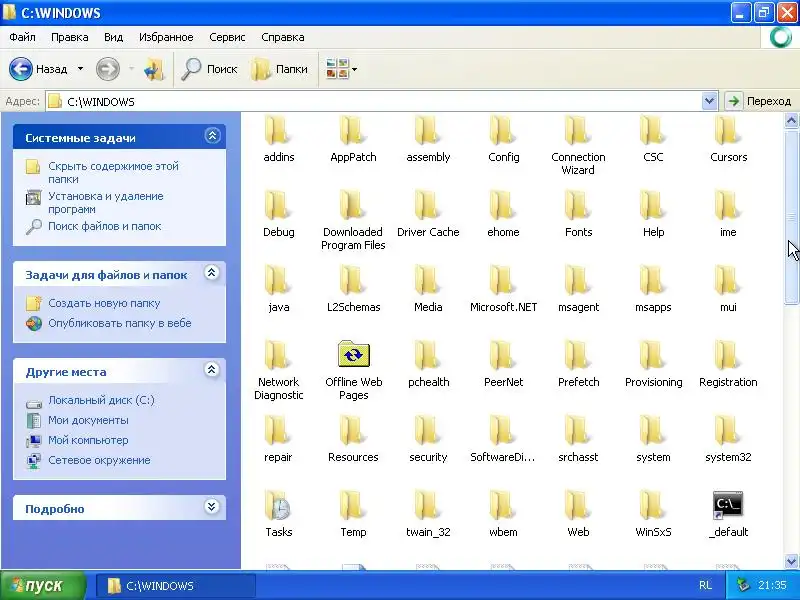Image resolution: width=800 pixels, height=600 pixels.
Task: Collapse the Другие места panel
Action: [212, 370]
